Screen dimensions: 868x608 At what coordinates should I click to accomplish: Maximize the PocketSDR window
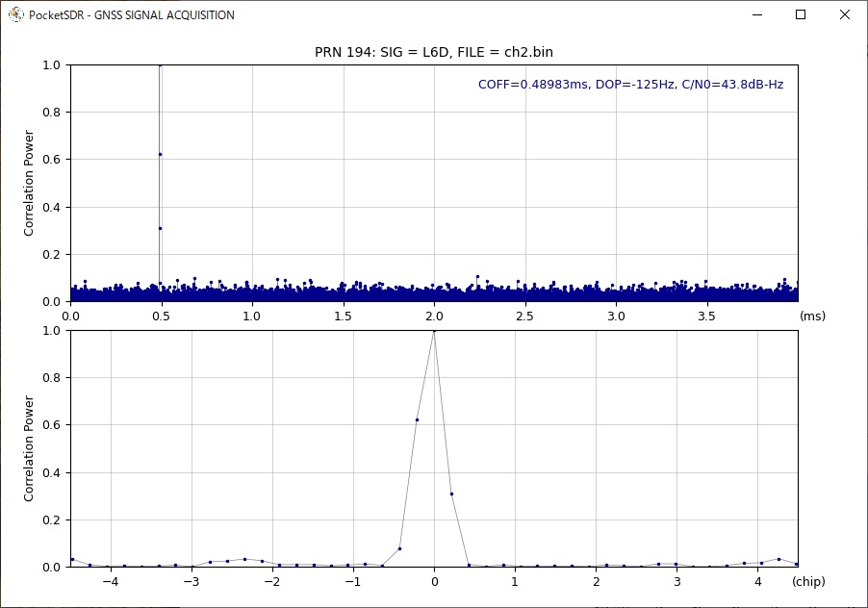801,14
